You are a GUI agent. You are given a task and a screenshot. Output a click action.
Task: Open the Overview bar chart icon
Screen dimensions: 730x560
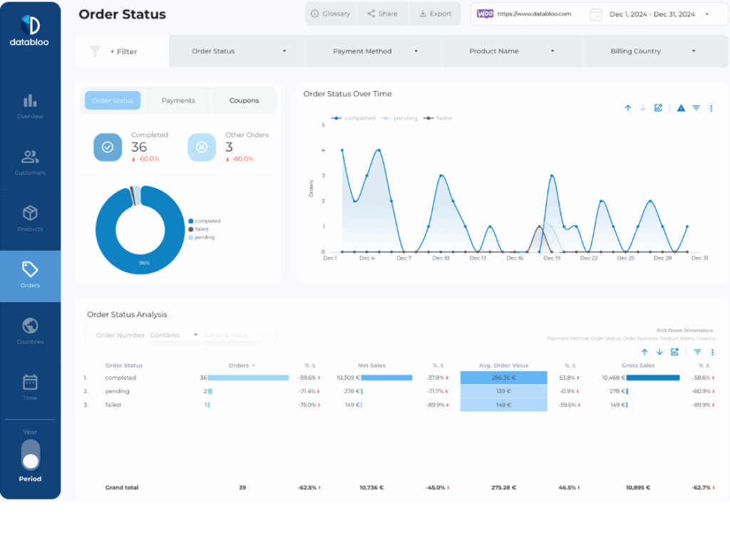pyautogui.click(x=30, y=101)
